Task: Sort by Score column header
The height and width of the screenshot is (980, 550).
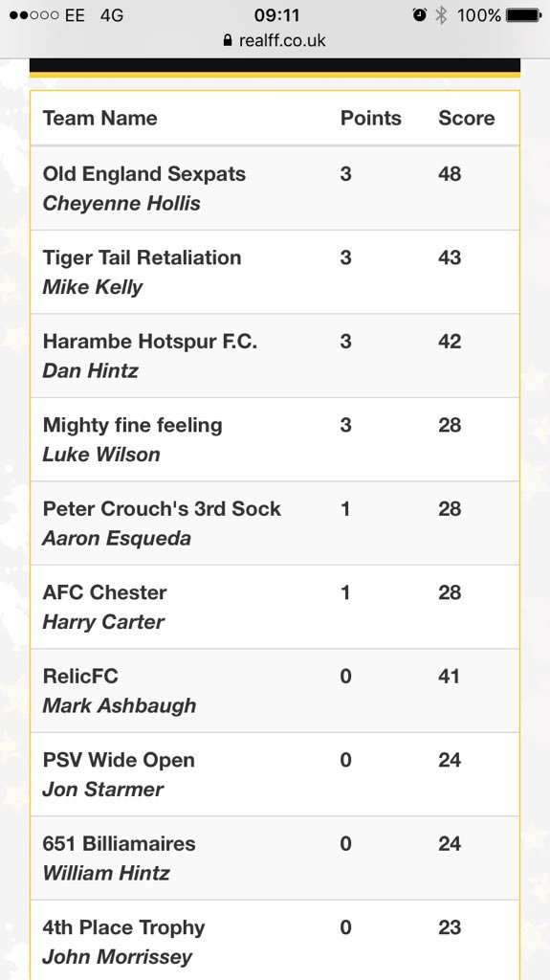Action: point(466,118)
